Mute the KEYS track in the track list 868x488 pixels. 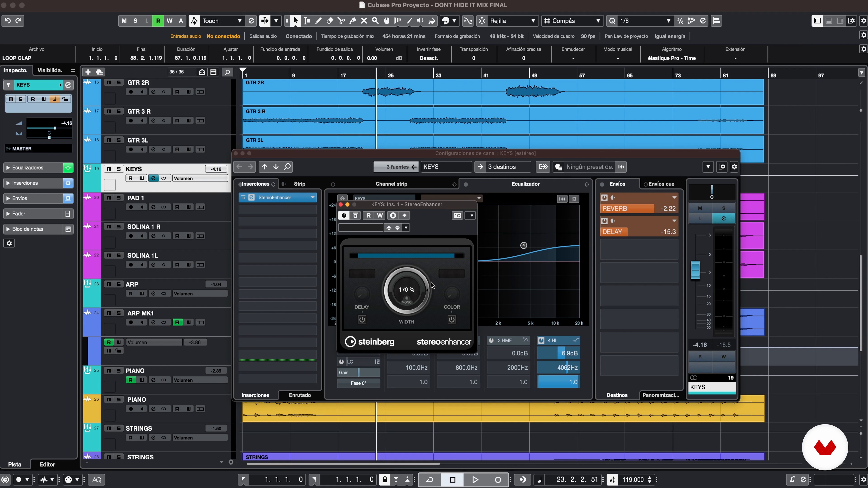coord(109,169)
